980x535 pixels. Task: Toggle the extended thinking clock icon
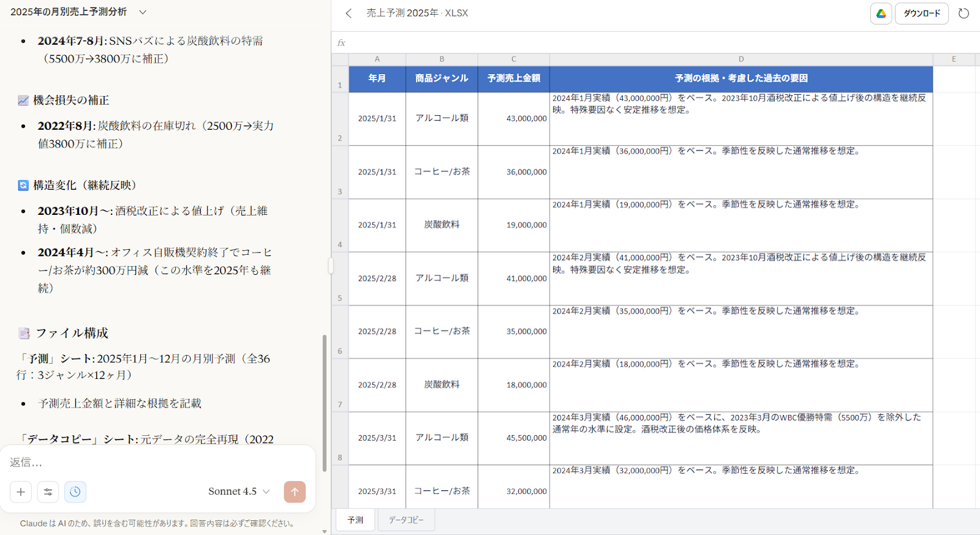(x=75, y=492)
